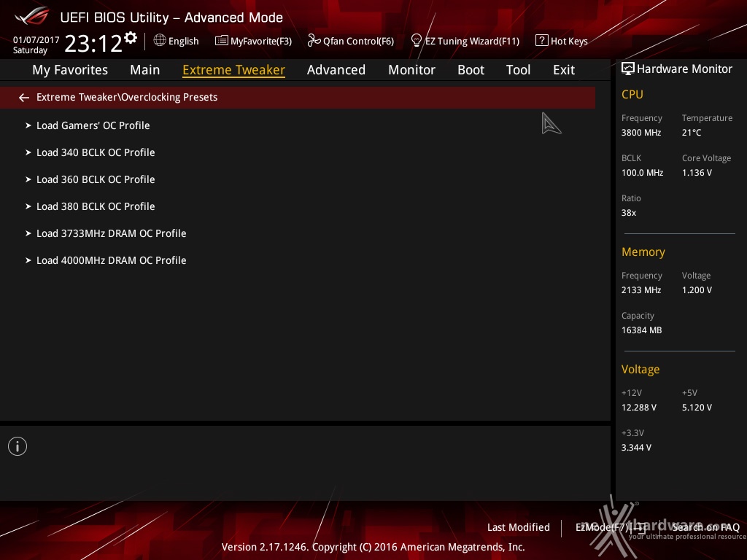The width and height of the screenshot is (747, 560).
Task: Click the Saturday weekday label
Action: coord(30,50)
